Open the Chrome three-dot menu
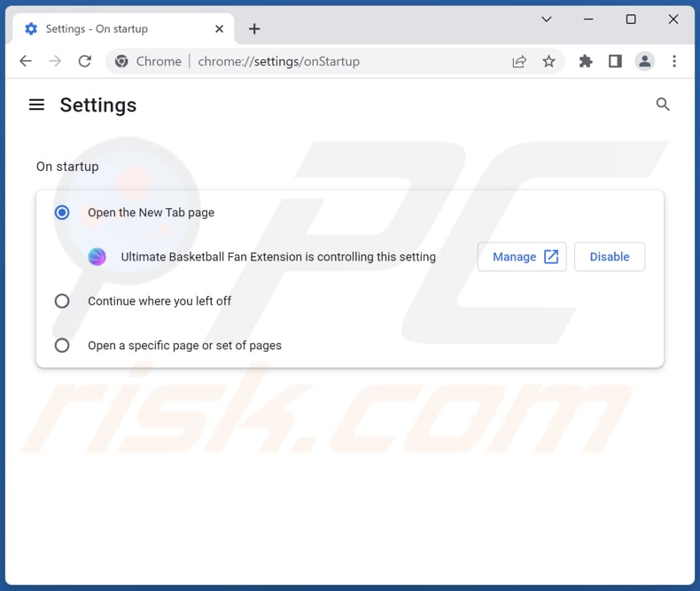Screen dimensions: 700x591 click(674, 61)
